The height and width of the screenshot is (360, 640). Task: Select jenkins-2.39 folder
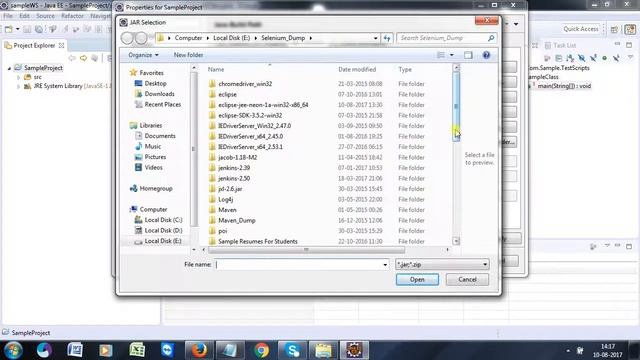[234, 168]
